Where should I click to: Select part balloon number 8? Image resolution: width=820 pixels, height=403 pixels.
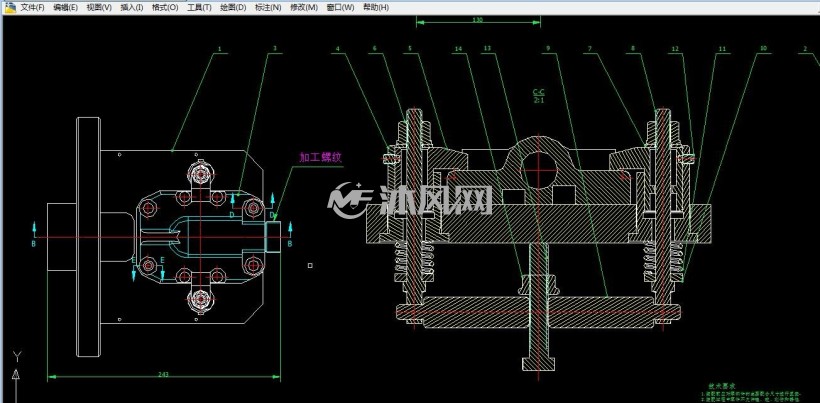coord(633,49)
